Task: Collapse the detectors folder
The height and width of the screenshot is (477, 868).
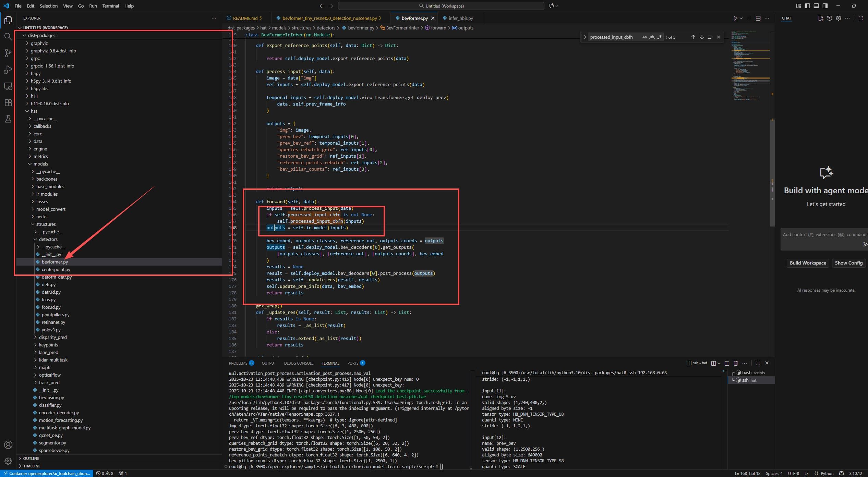Action: tap(48, 239)
